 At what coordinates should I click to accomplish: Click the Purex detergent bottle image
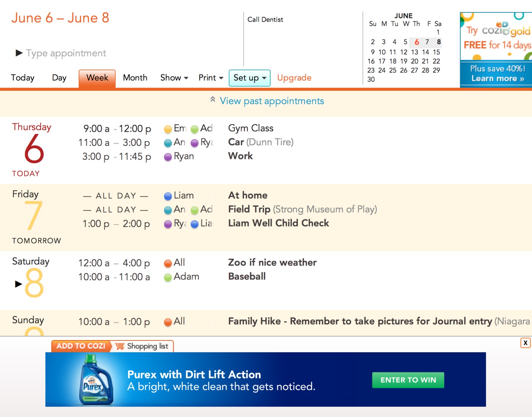point(97,379)
